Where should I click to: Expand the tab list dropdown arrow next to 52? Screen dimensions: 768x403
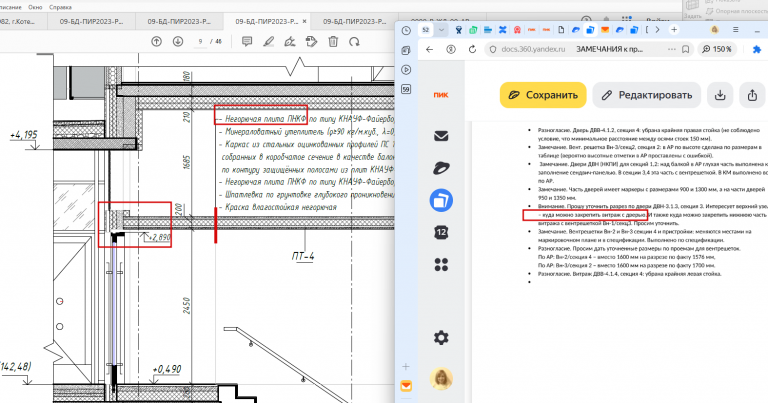[441, 30]
